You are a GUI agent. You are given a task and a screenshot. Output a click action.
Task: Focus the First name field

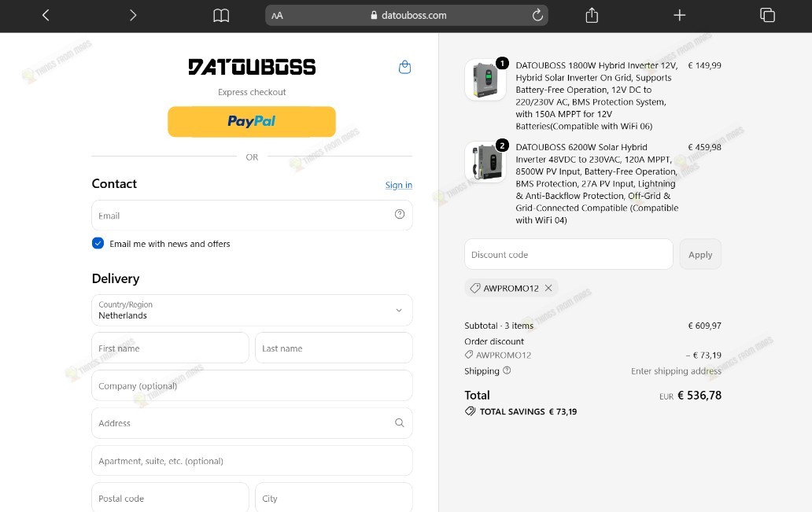(x=170, y=348)
